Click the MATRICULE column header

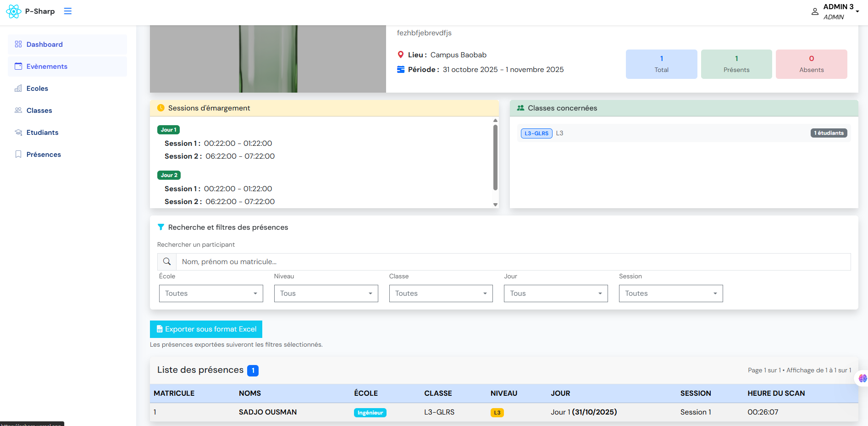tap(174, 393)
